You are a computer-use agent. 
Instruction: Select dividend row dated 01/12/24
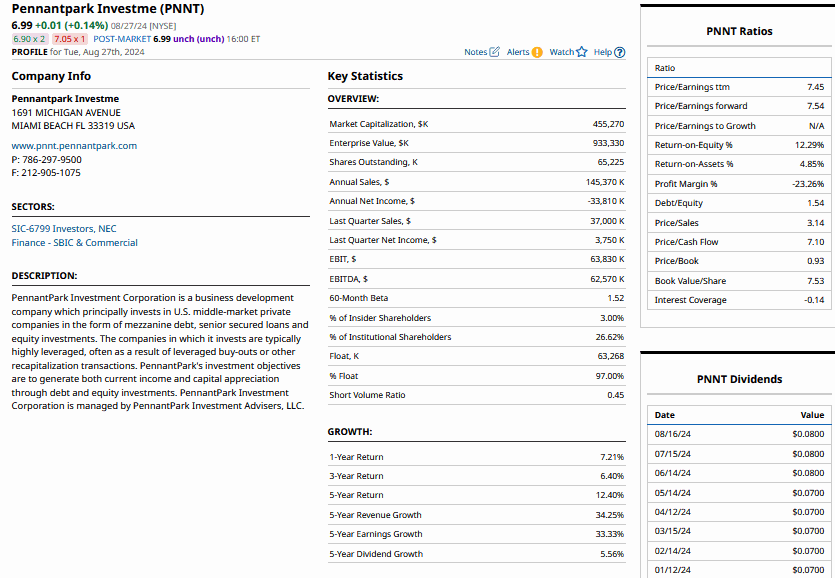739,569
